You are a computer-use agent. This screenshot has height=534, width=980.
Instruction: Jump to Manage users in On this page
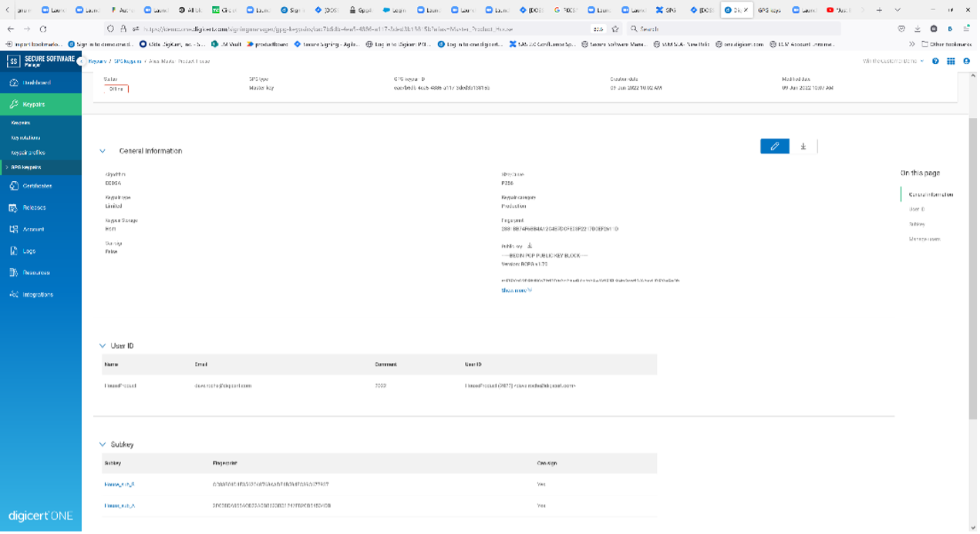click(924, 239)
